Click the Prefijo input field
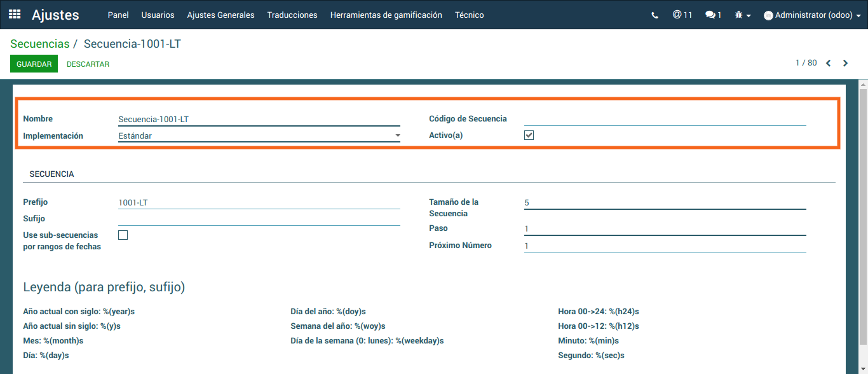Screen dimensions: 868x374 click(259, 203)
